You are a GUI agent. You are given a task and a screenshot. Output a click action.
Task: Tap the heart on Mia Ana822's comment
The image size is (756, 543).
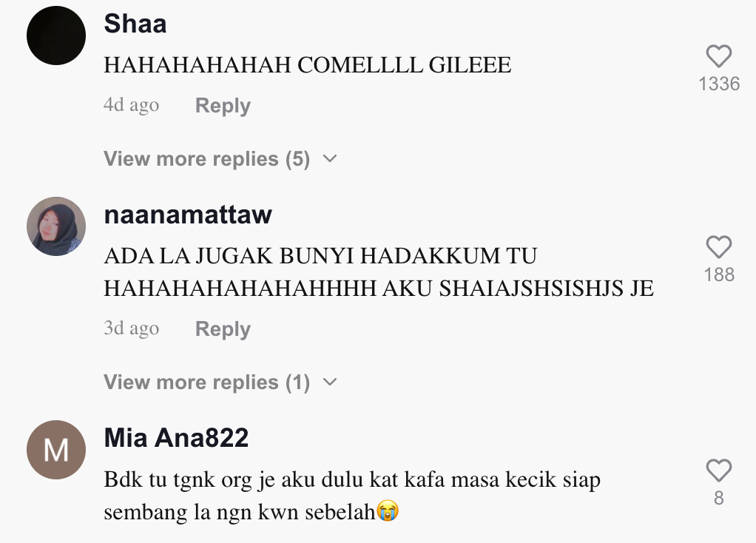[x=719, y=471]
